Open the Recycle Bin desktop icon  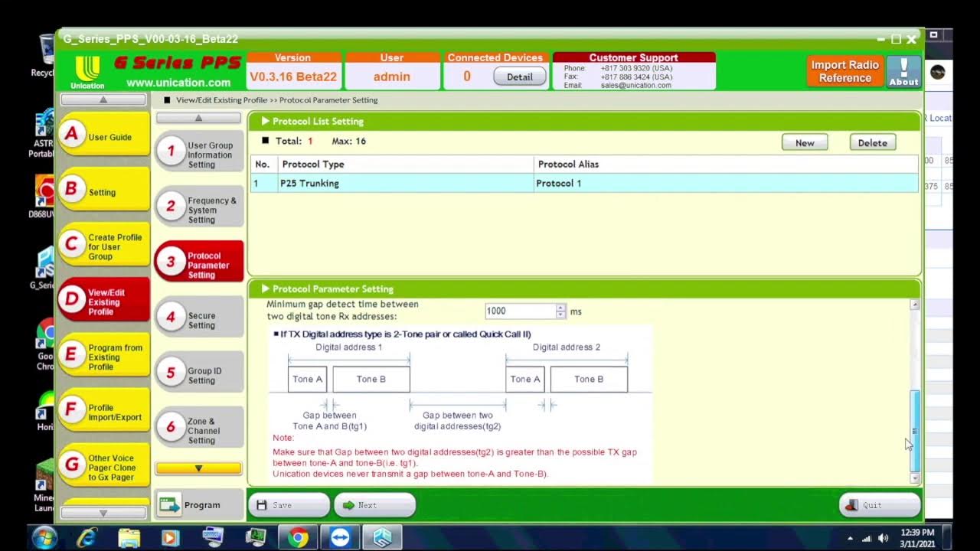pyautogui.click(x=44, y=54)
